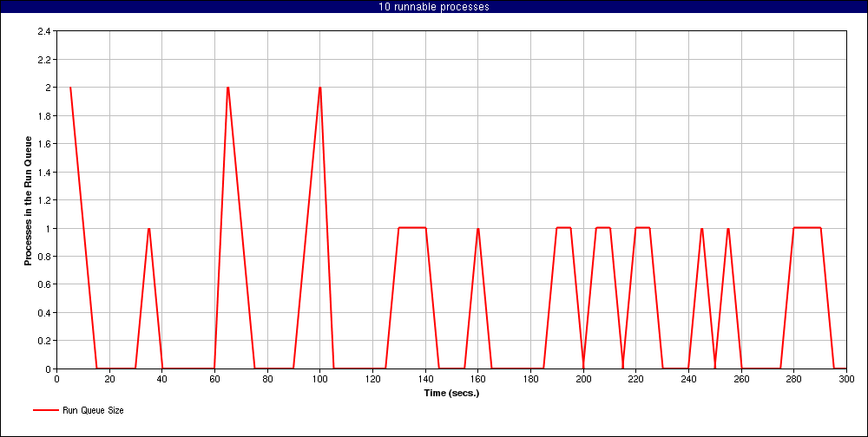Click the spike of 1 at 160 seconds
Viewport: 868px width, 437px height.
pos(477,228)
